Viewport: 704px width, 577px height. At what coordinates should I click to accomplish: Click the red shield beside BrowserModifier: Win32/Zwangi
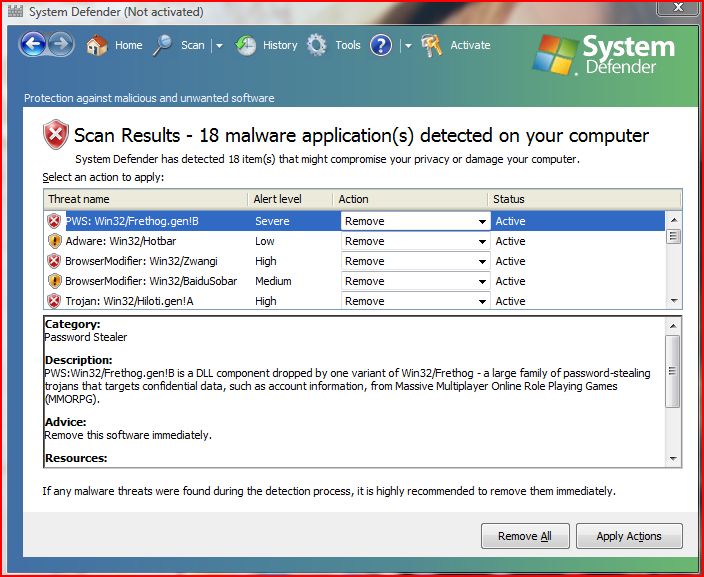pos(54,261)
